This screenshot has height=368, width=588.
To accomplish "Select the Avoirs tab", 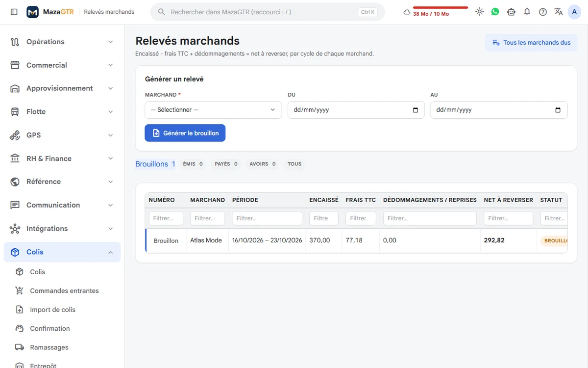I will tap(263, 164).
